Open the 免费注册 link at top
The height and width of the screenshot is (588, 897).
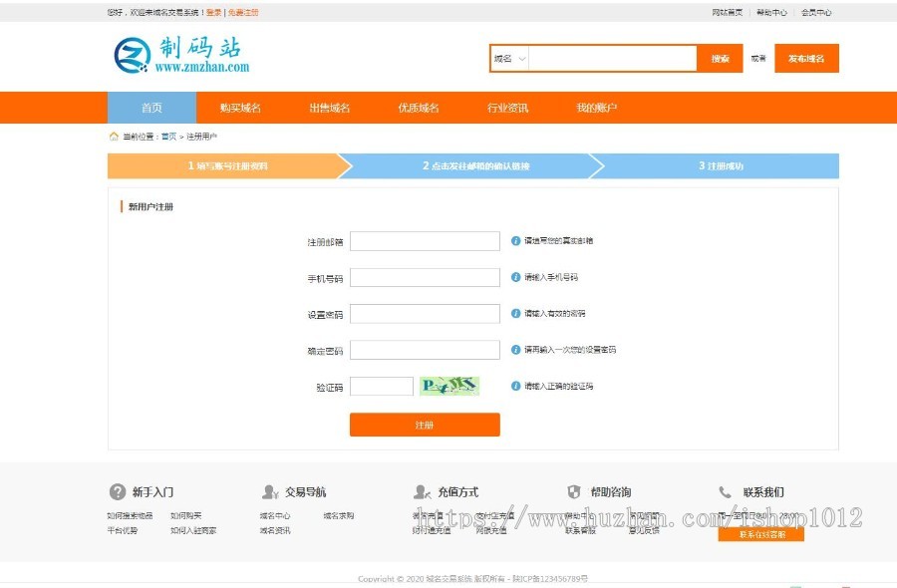click(243, 13)
